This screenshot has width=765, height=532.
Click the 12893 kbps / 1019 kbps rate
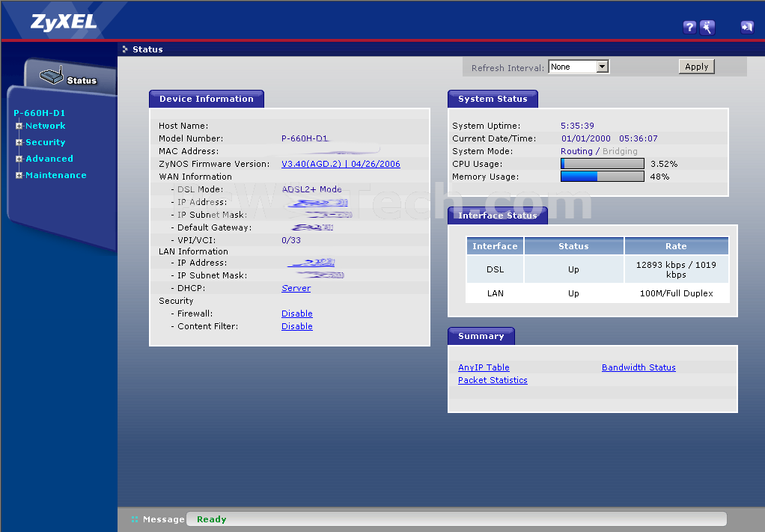[676, 269]
